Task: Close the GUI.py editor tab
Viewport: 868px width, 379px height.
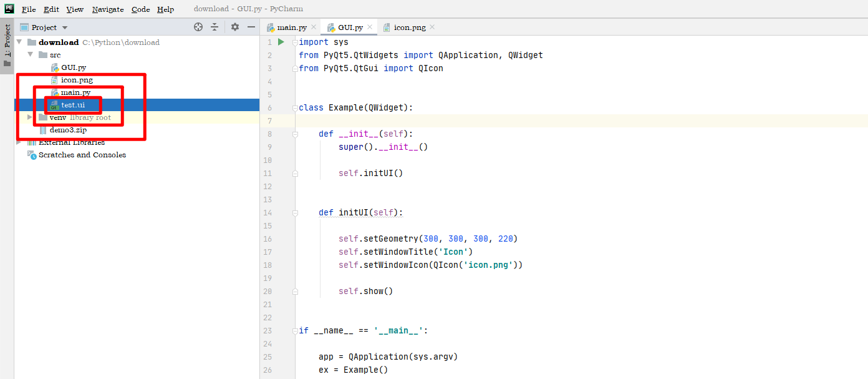Action: click(370, 27)
